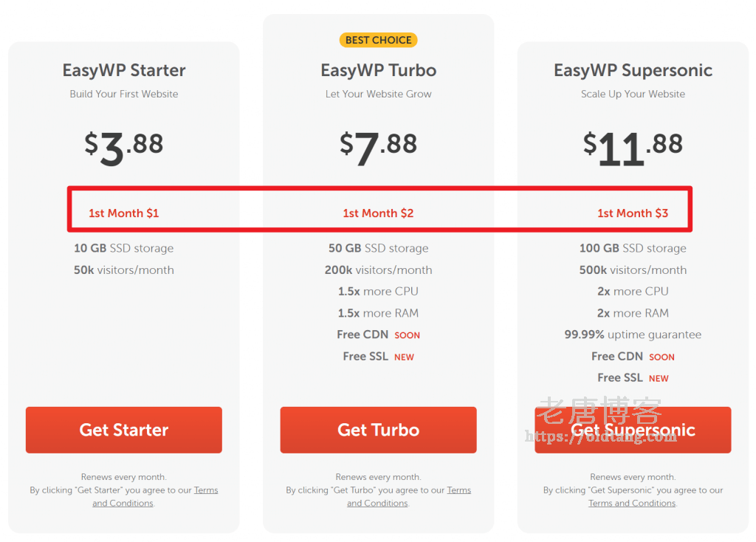
Task: Select the EasyWP Supersonic plan title
Action: (633, 70)
